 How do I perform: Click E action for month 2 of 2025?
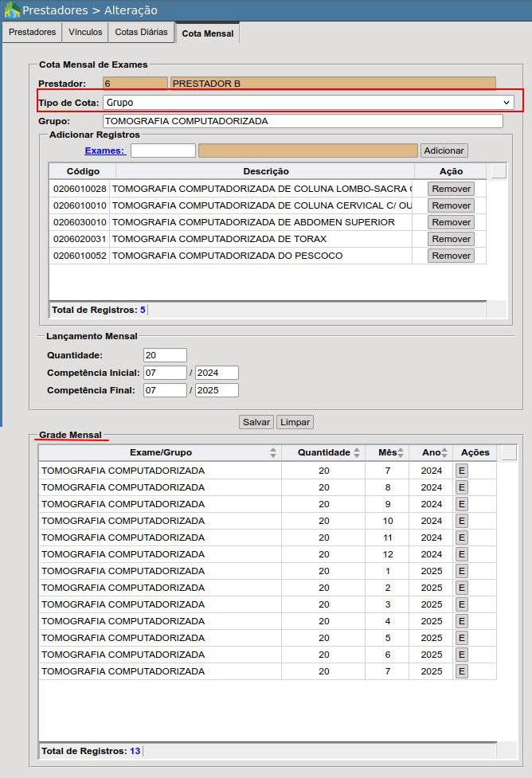tap(462, 588)
